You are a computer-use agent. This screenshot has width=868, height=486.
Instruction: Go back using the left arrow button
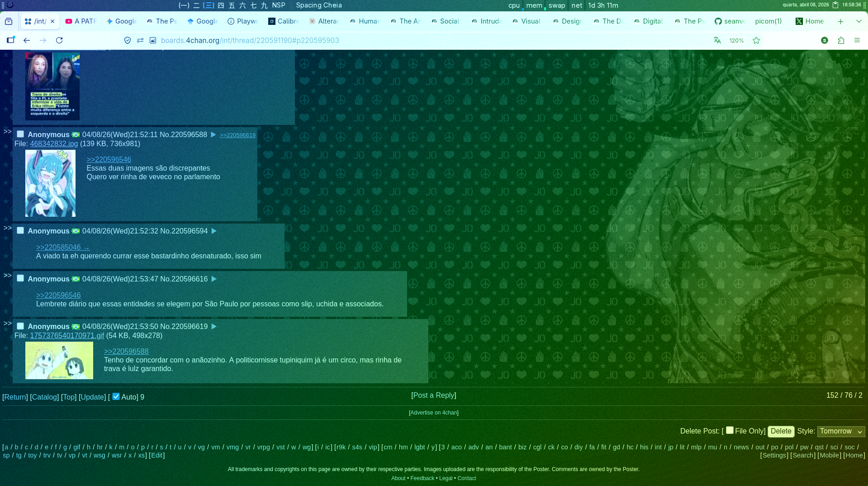point(27,40)
